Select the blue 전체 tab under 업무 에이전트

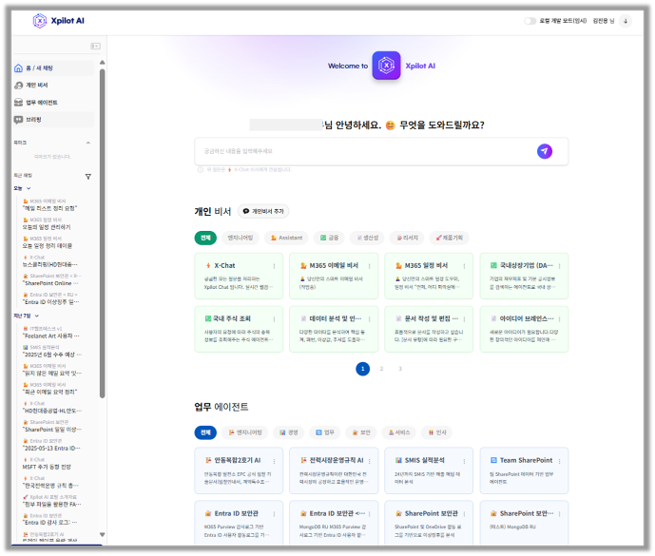pyautogui.click(x=206, y=432)
